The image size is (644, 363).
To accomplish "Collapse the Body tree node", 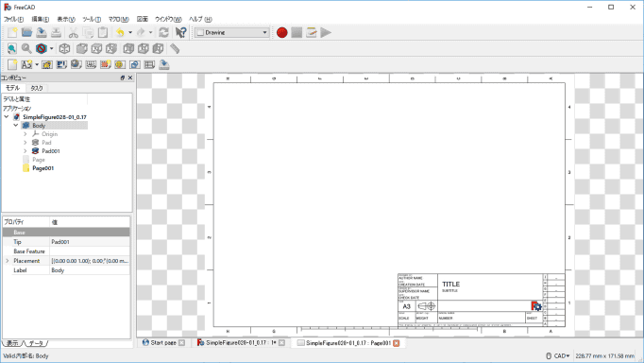I will [x=16, y=125].
